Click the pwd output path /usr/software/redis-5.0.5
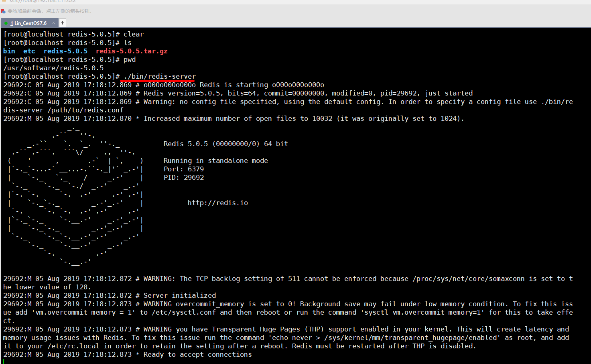Viewport: 591px width, 364px height. (x=53, y=68)
